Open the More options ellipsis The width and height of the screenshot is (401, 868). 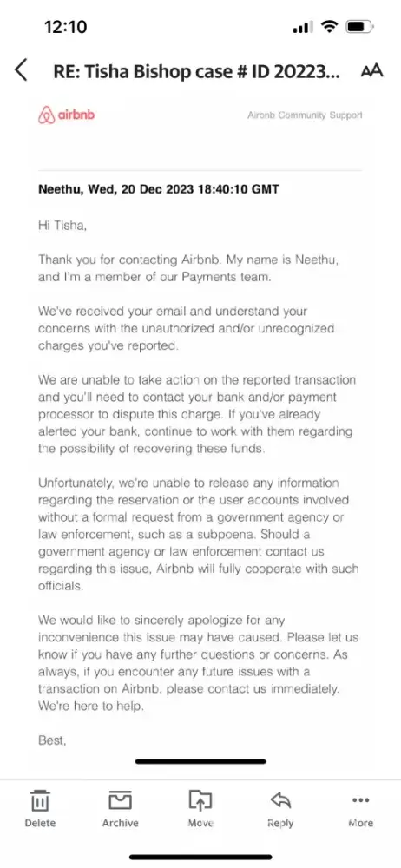360,799
